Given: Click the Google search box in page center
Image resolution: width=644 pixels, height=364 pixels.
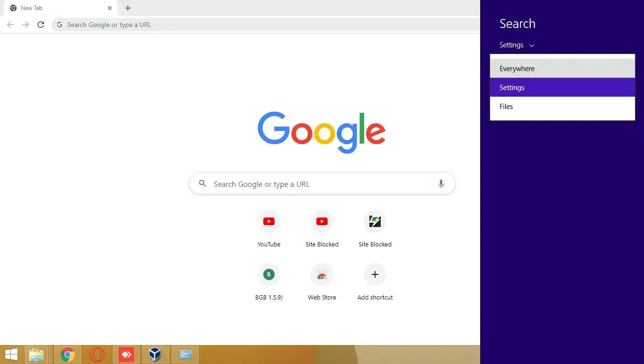Looking at the screenshot, I should coord(322,184).
